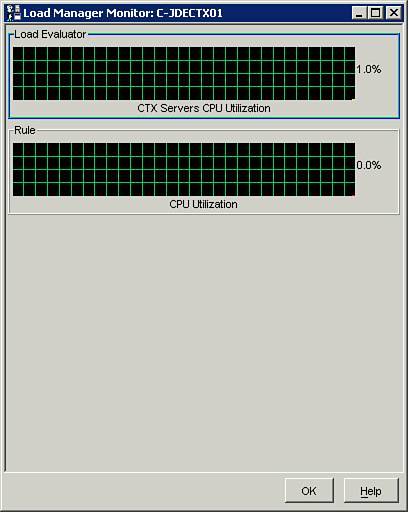Image resolution: width=408 pixels, height=512 pixels.
Task: Click the CPU Utilization caption under Rule
Action: (203, 204)
